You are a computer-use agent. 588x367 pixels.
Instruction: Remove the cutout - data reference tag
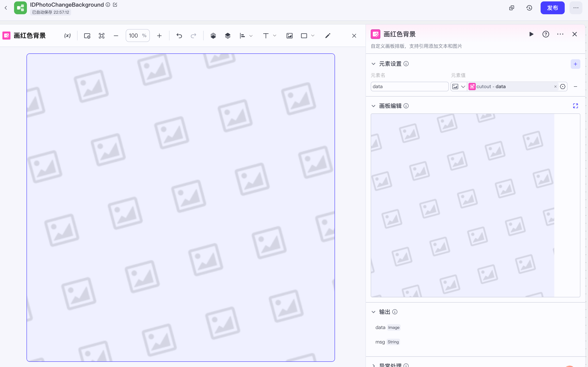point(555,87)
